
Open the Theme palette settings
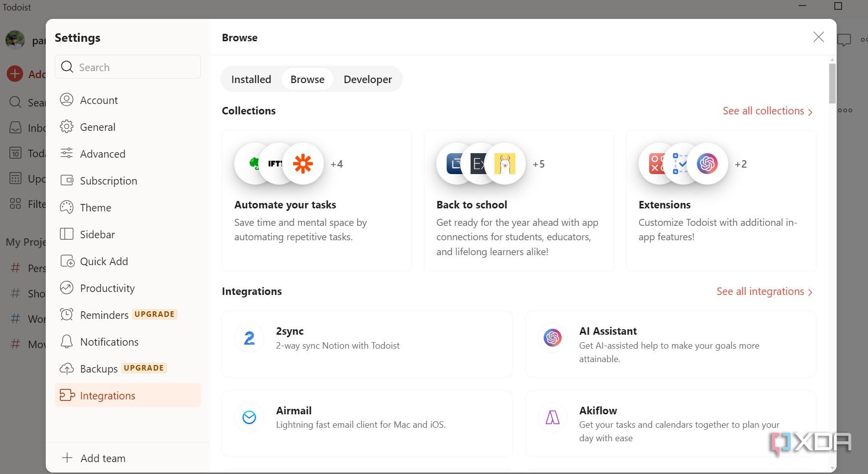click(95, 207)
